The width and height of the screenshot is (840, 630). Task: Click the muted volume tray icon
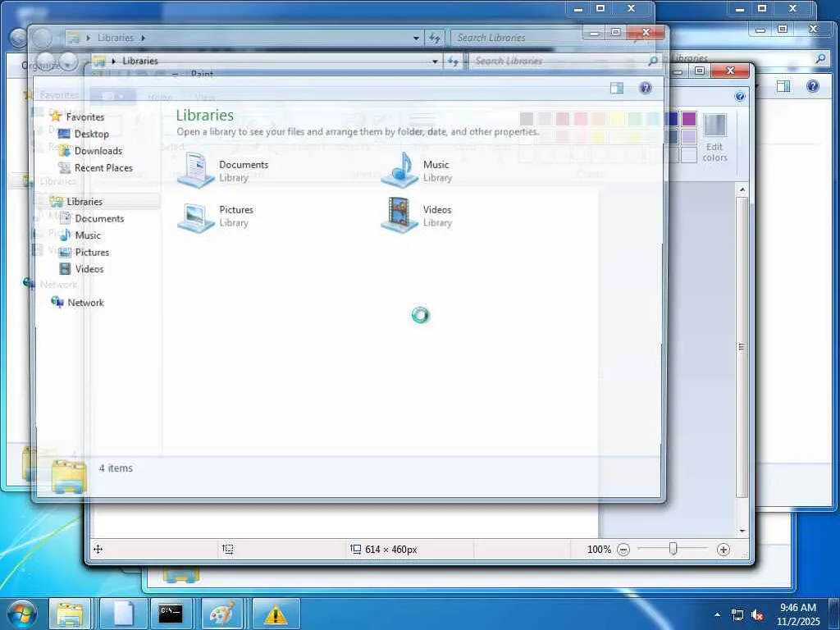point(757,615)
